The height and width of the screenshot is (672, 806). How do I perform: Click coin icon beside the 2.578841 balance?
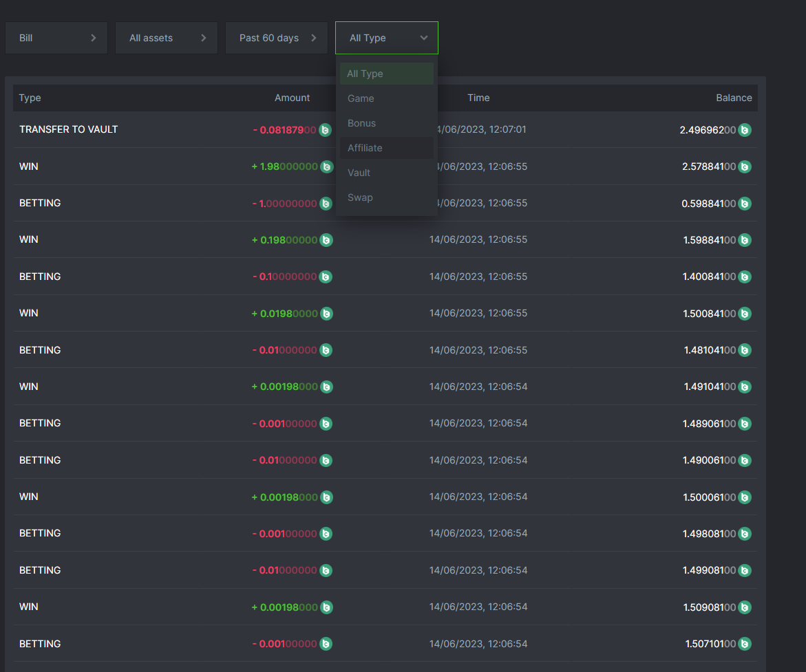pos(744,166)
